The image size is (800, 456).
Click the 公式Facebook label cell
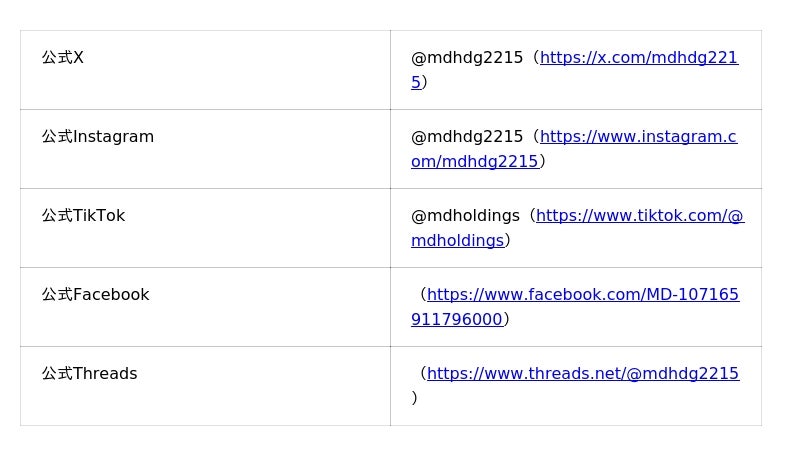[95, 295]
